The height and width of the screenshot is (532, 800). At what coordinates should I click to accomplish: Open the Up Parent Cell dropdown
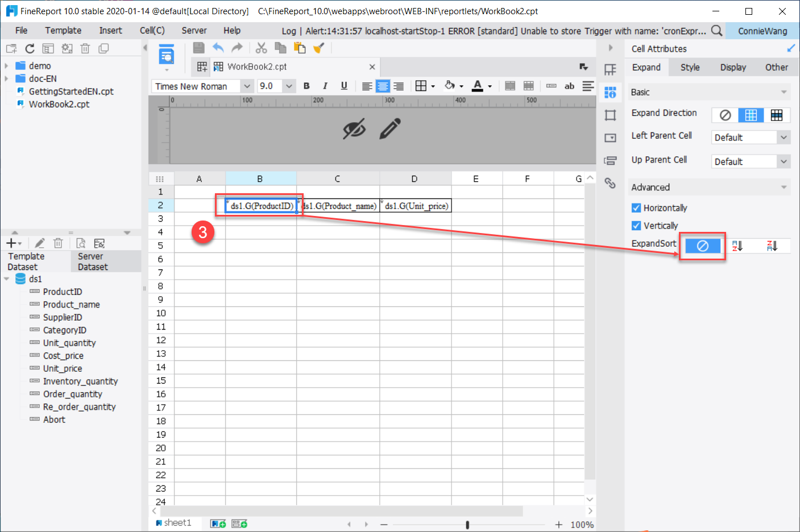(784, 161)
